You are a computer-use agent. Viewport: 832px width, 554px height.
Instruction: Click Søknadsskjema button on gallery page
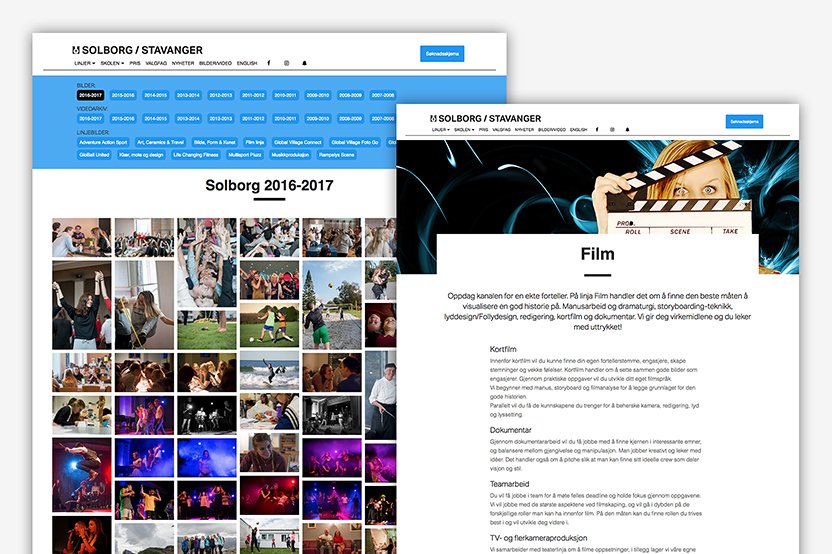pyautogui.click(x=442, y=54)
